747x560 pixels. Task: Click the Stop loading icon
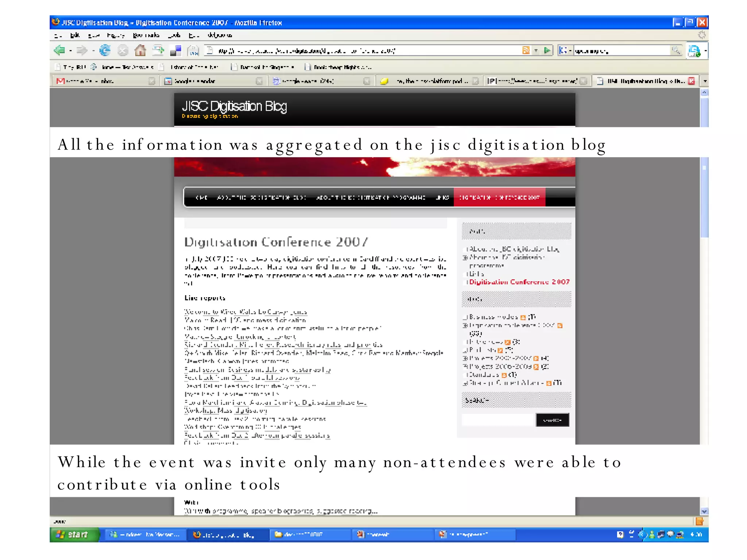(123, 50)
